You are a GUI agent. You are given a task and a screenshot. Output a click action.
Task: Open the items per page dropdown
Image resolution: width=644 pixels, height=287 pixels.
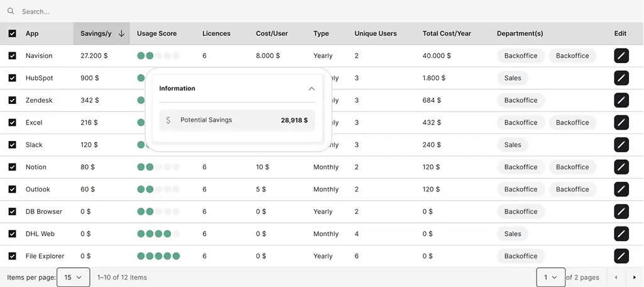pyautogui.click(x=73, y=278)
